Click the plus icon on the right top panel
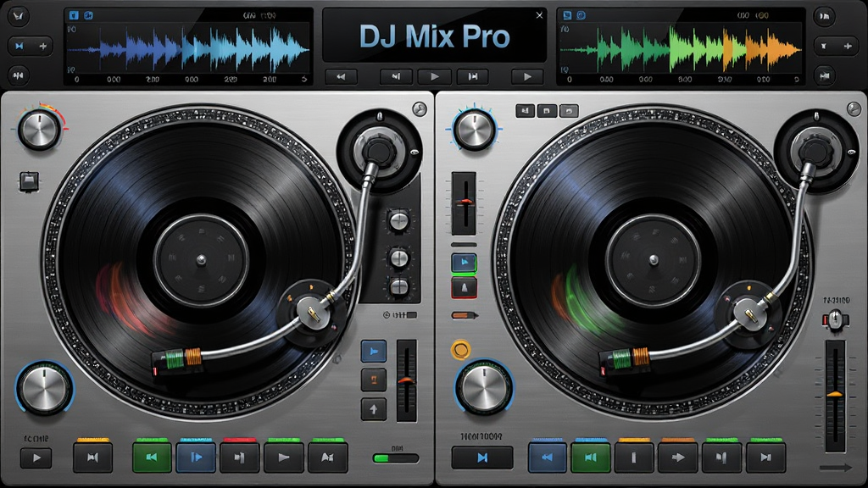This screenshot has width=868, height=488. (847, 46)
